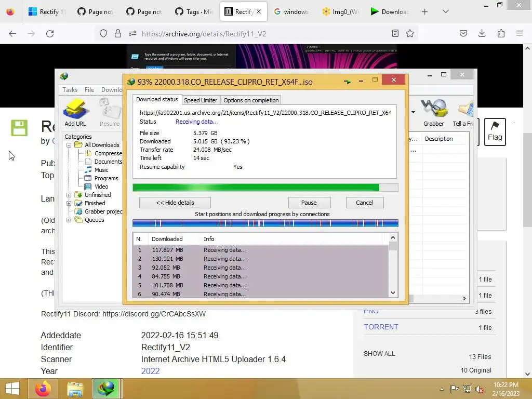532x399 pixels.
Task: Bookmark this page with the star icon
Action: click(x=410, y=33)
